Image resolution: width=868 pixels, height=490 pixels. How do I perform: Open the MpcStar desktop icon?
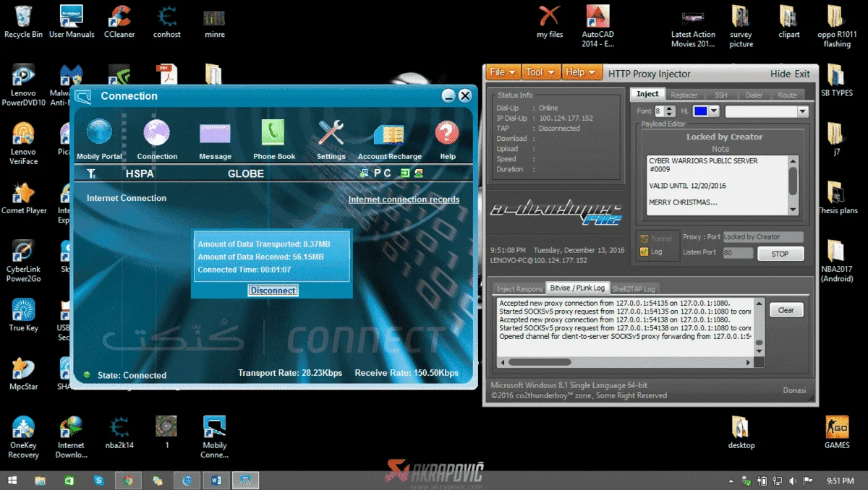[x=23, y=374]
